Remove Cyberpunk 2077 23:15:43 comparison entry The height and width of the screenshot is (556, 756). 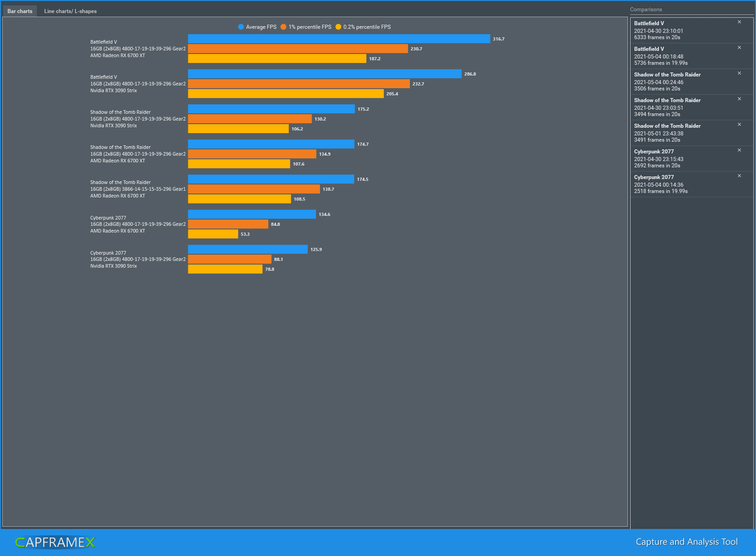point(739,150)
